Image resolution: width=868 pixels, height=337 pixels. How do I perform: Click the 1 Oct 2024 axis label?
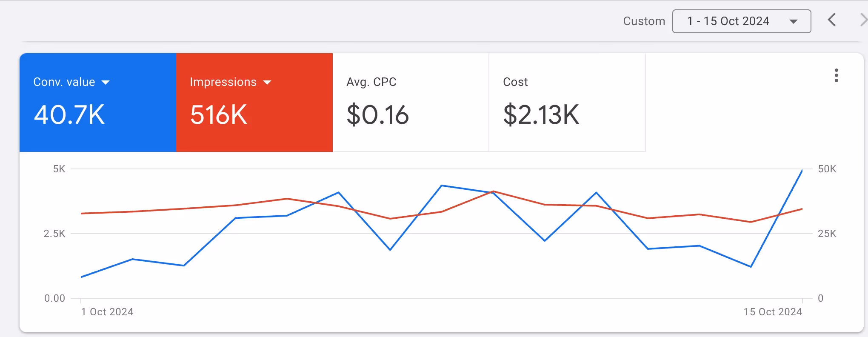(x=107, y=312)
